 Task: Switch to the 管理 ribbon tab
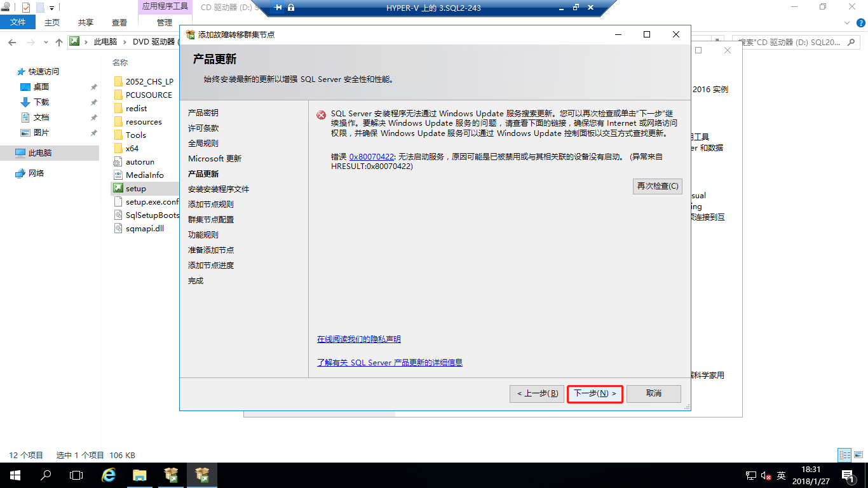[165, 22]
